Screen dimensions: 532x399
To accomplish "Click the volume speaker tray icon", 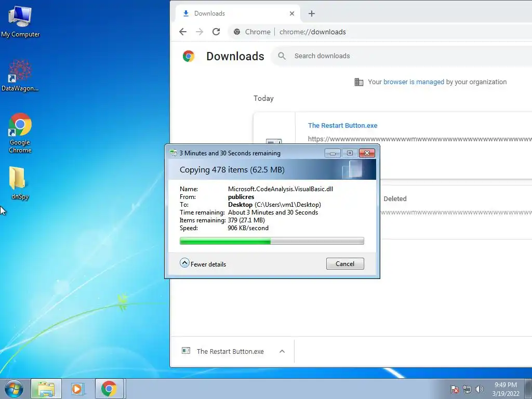I will pyautogui.click(x=480, y=389).
